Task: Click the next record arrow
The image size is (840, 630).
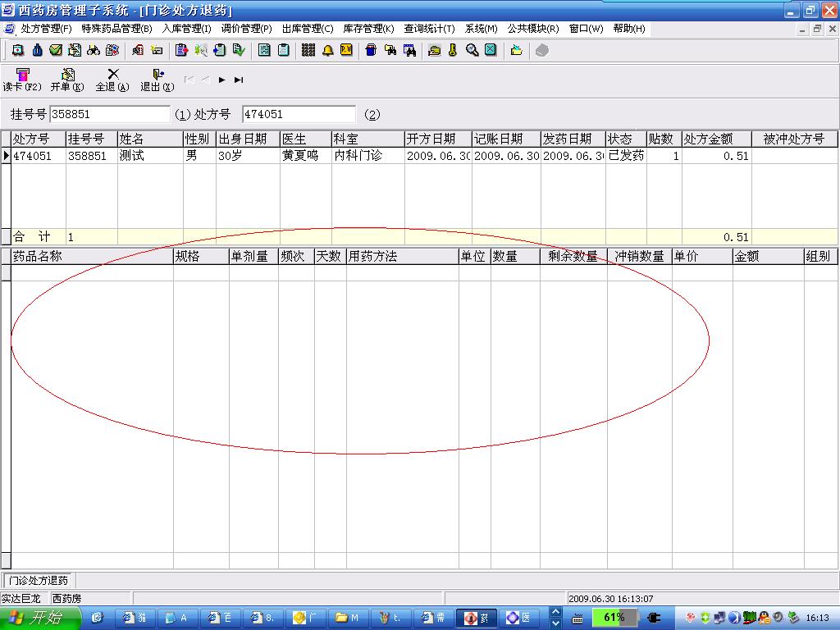Action: pos(222,80)
